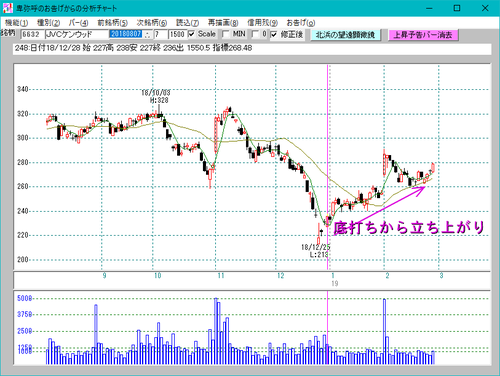Close the analysis chart window
This screenshot has height=376, width=500.
click(x=485, y=8)
